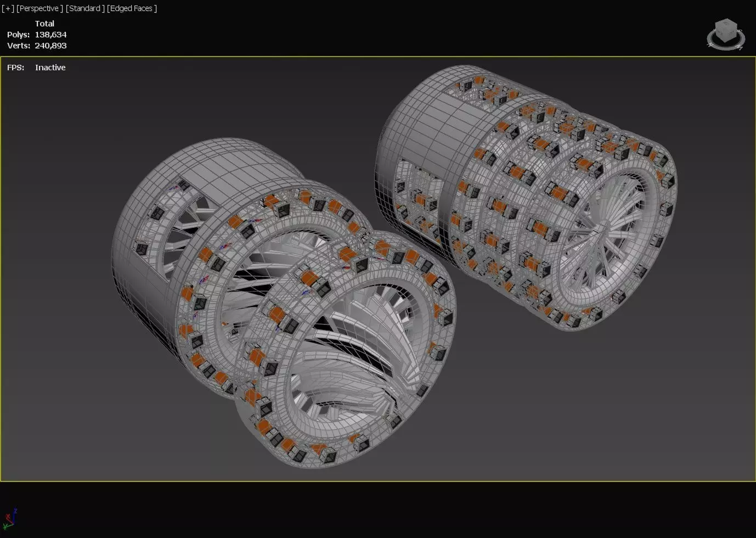This screenshot has width=756, height=538.
Task: Open the Edged Faces display menu
Action: [132, 8]
